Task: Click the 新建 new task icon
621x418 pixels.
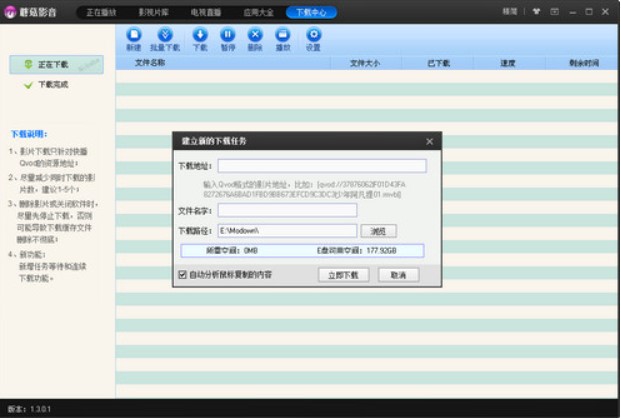Action: (134, 37)
